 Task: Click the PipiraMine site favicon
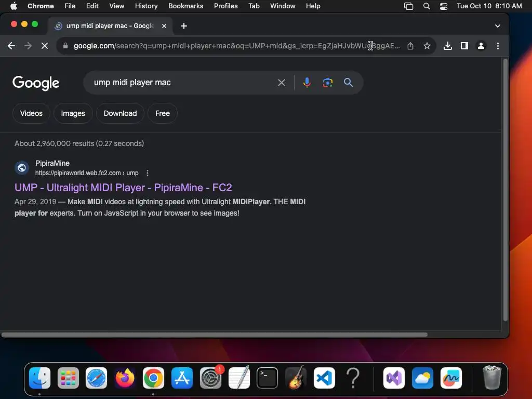[22, 168]
